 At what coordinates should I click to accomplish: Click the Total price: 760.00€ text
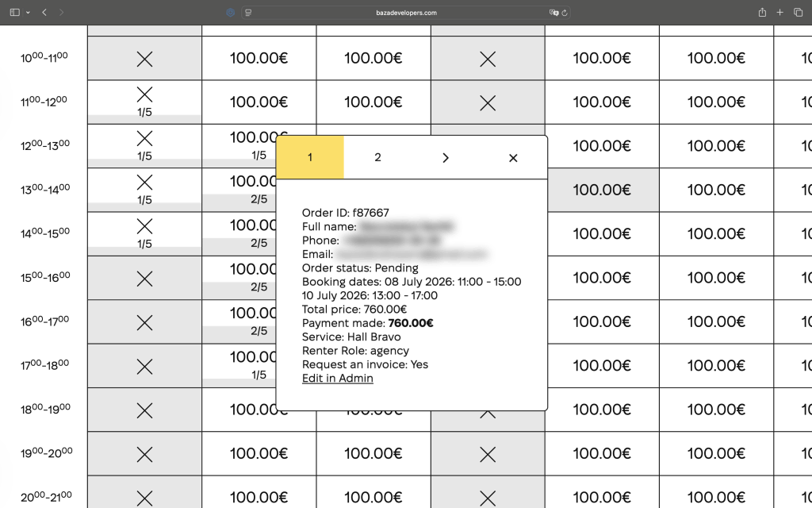354,310
